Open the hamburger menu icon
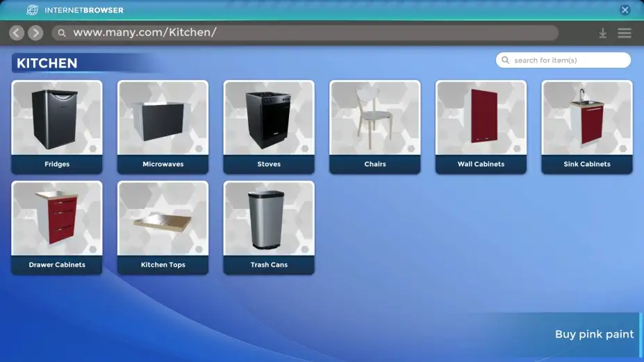Viewport: 644px width, 362px height. pyautogui.click(x=625, y=33)
